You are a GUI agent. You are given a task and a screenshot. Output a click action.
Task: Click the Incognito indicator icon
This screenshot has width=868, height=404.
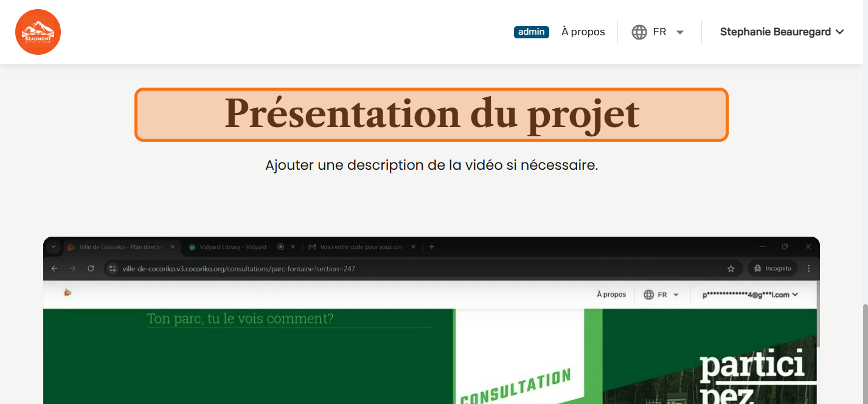coord(758,268)
